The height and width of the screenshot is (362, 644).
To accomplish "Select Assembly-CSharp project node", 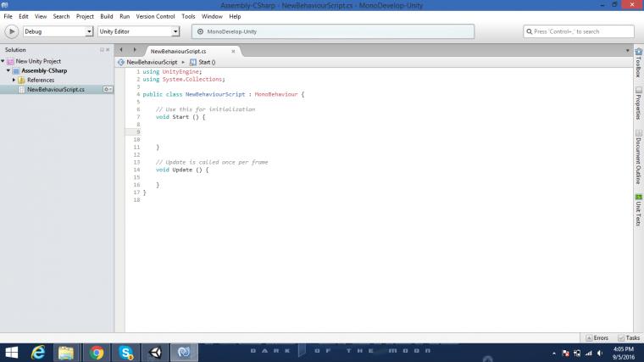I will 44,70.
